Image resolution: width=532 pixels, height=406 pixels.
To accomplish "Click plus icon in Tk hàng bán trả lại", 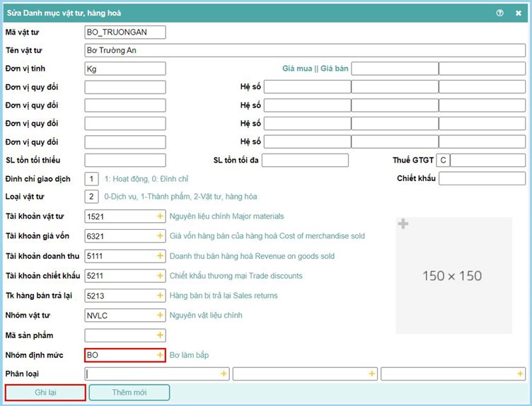I will (160, 295).
